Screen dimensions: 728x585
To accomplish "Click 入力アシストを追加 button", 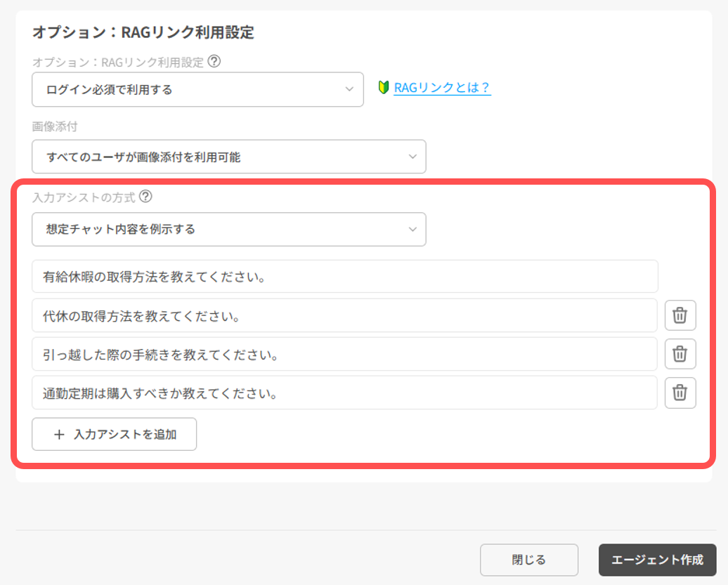I will coord(115,434).
